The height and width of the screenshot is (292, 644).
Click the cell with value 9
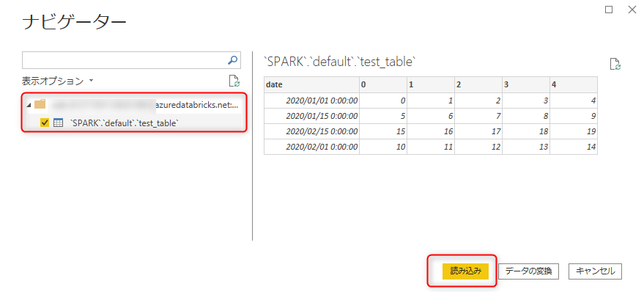coord(574,116)
